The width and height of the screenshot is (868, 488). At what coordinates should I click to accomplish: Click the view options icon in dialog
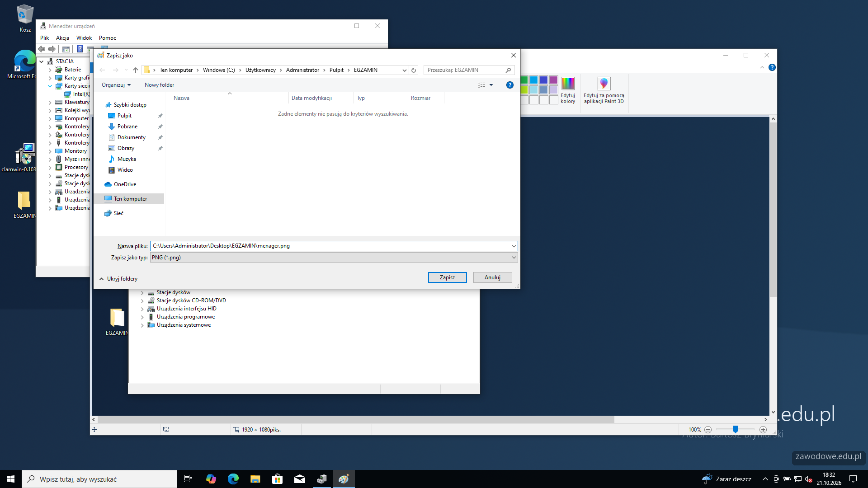[481, 85]
